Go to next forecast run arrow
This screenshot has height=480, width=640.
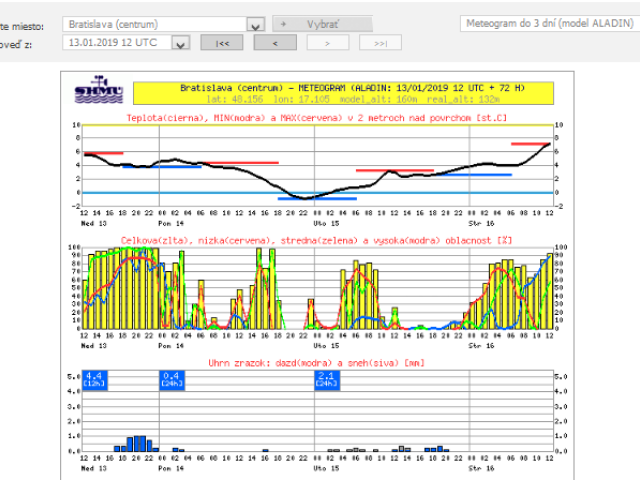pyautogui.click(x=328, y=43)
